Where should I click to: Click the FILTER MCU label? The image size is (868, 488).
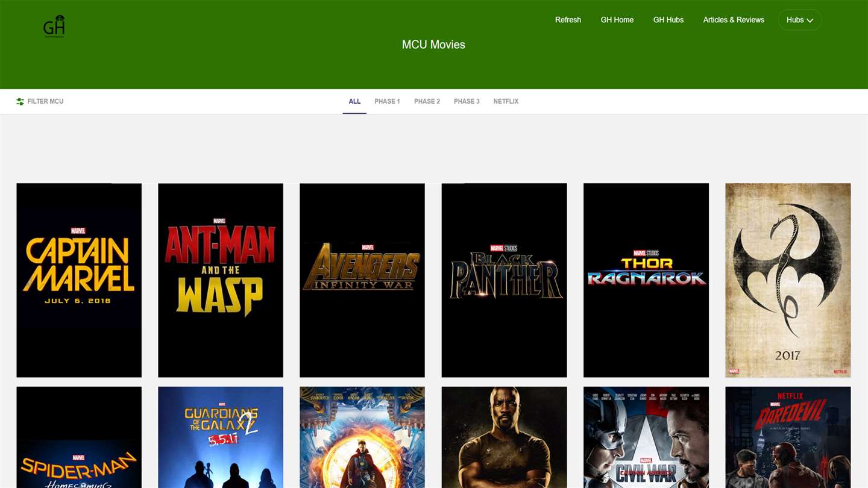pos(45,101)
